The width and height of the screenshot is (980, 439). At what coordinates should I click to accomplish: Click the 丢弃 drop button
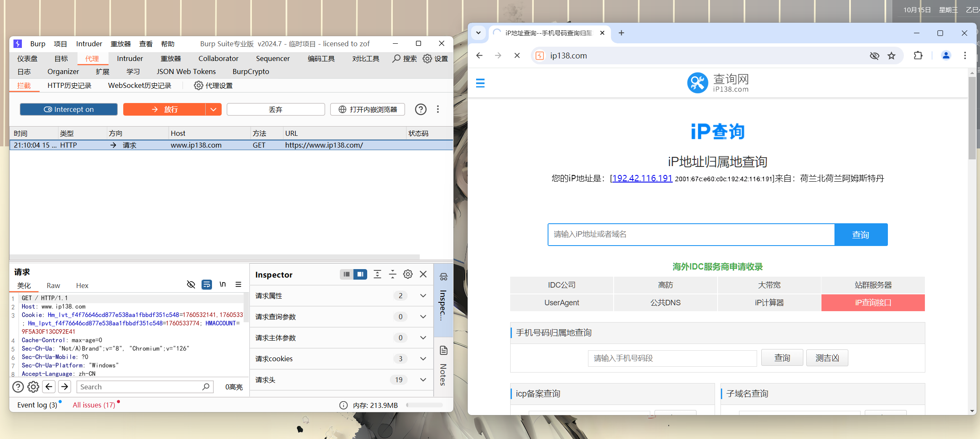pyautogui.click(x=275, y=109)
